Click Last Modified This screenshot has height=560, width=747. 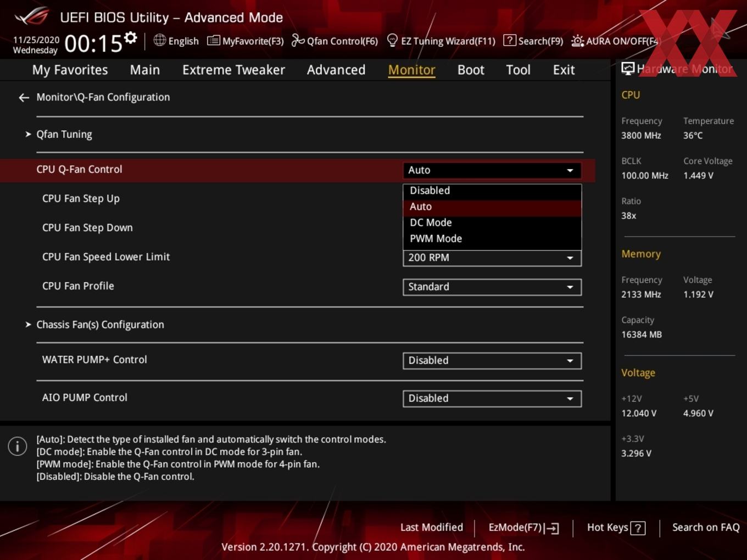point(432,528)
